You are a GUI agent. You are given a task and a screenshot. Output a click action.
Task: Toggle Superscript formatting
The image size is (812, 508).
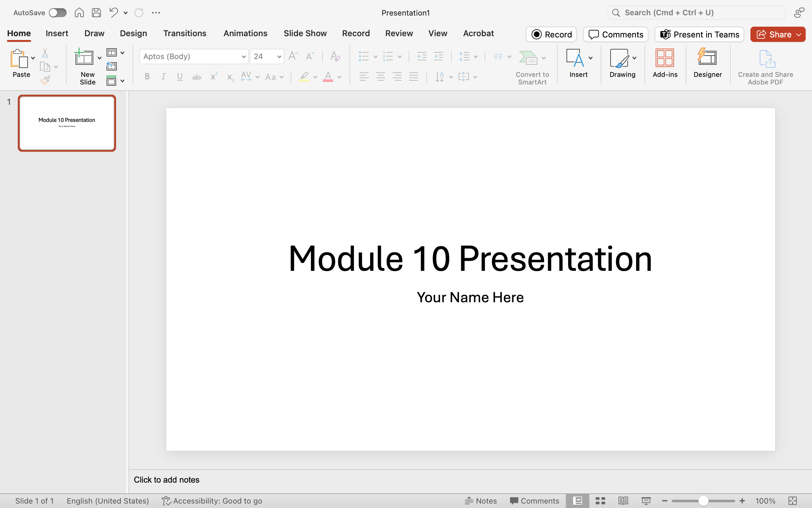tap(214, 76)
